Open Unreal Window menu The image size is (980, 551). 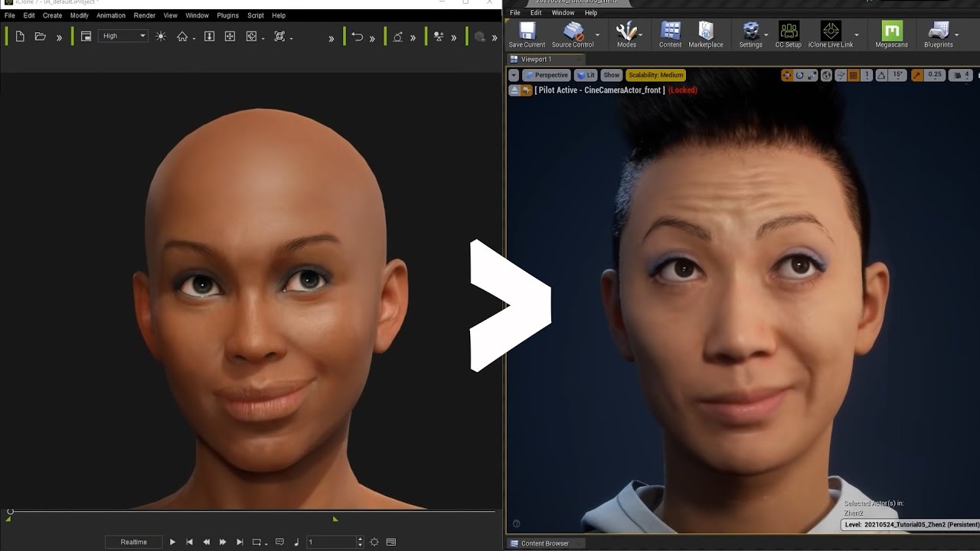click(563, 13)
